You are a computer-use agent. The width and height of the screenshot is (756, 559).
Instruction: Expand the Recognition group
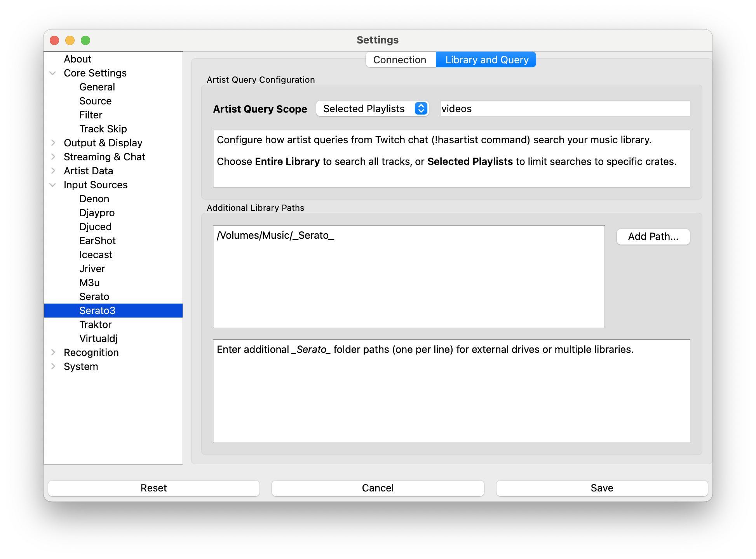pos(53,352)
